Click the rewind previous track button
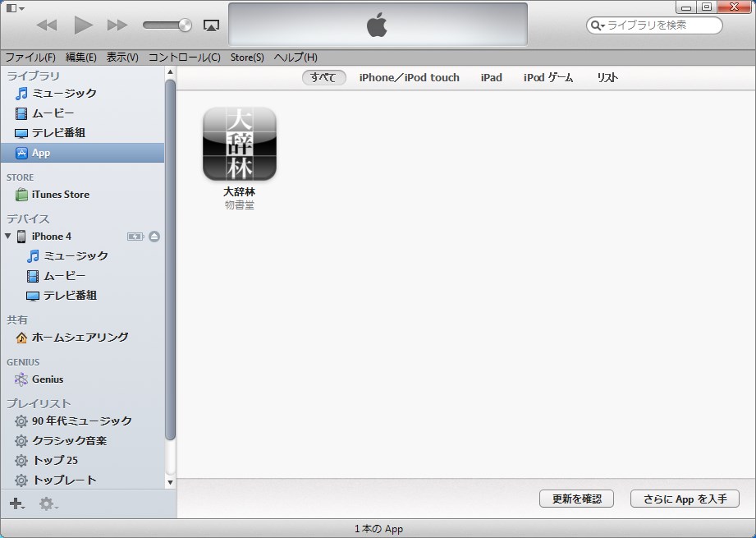 click(47, 25)
